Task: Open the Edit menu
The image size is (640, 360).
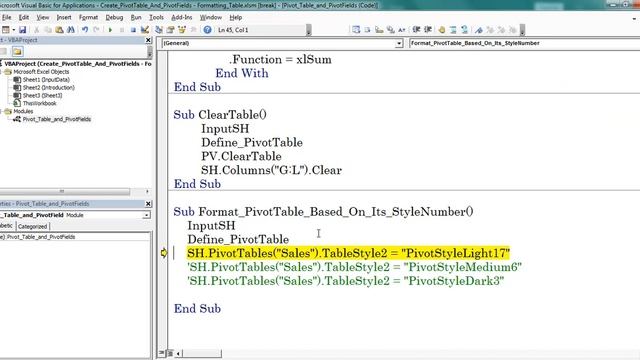Action: (x=24, y=18)
